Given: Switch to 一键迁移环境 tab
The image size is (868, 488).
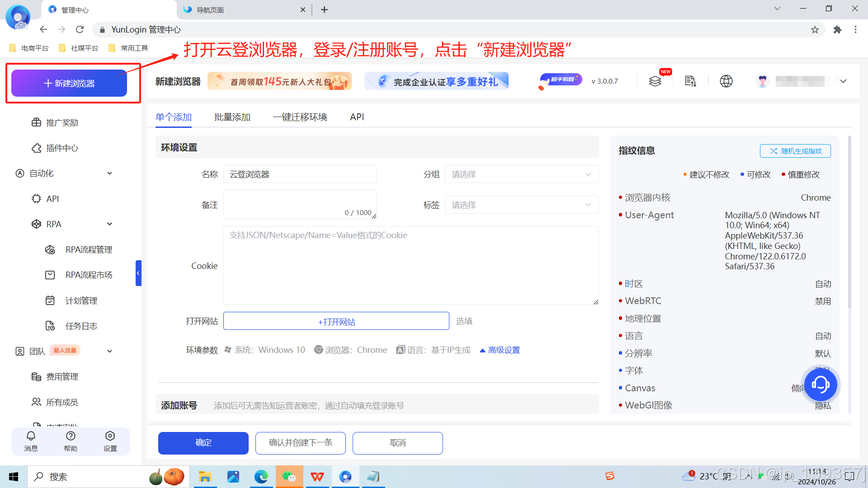Looking at the screenshot, I should point(300,117).
